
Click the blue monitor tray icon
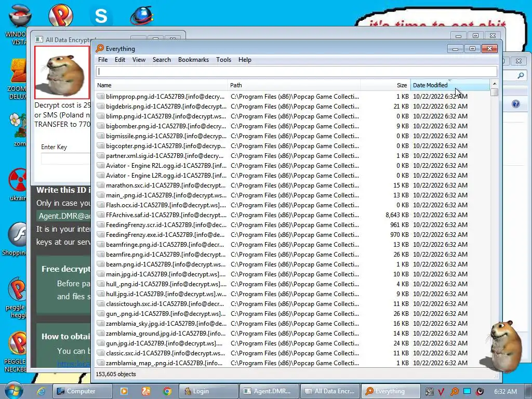tap(467, 391)
